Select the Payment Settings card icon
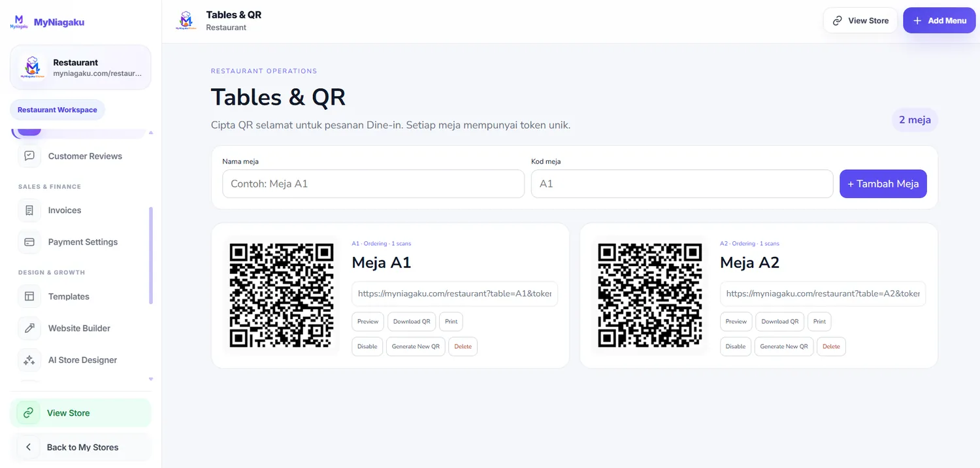 (x=29, y=242)
